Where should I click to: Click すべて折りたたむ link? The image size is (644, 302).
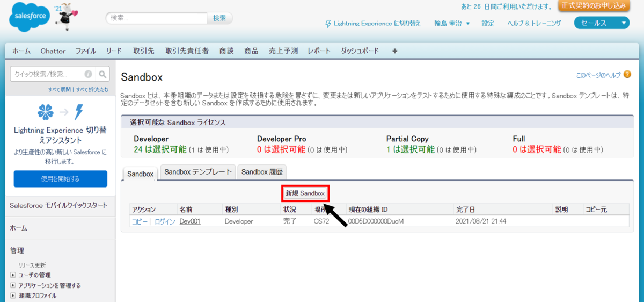(x=92, y=89)
